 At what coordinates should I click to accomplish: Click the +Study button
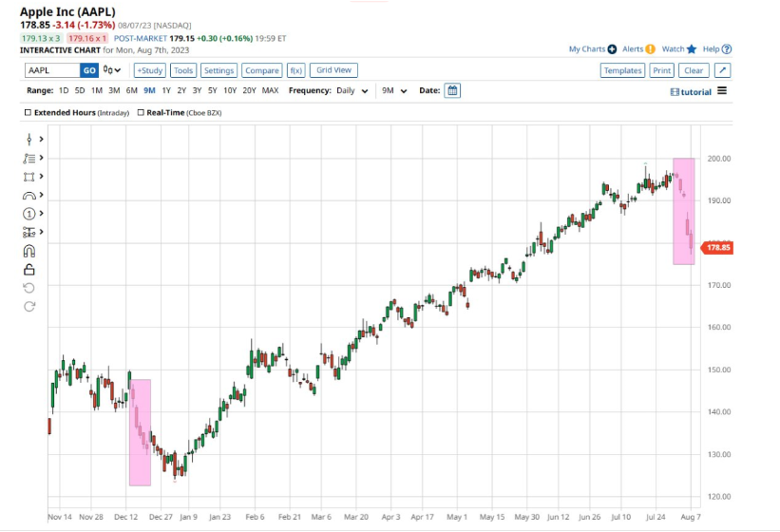pyautogui.click(x=149, y=70)
